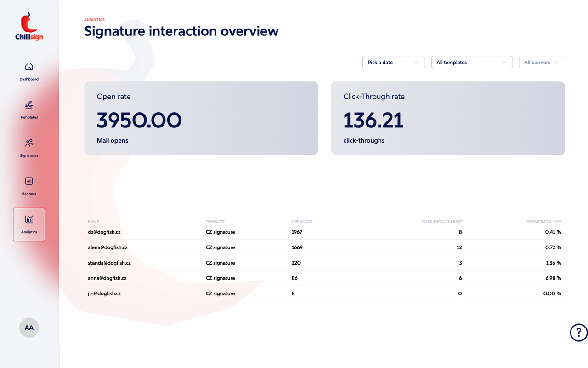Open the Dashboard home icon

(x=29, y=67)
